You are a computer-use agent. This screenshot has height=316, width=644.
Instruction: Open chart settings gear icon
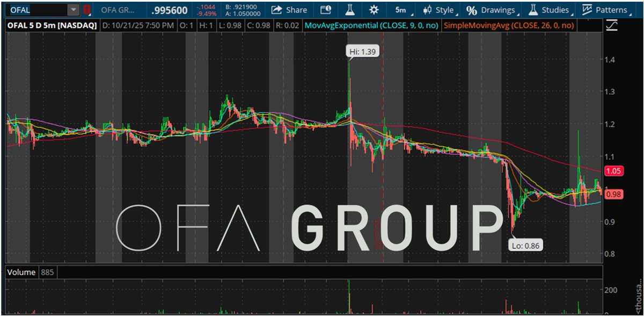[x=374, y=10]
